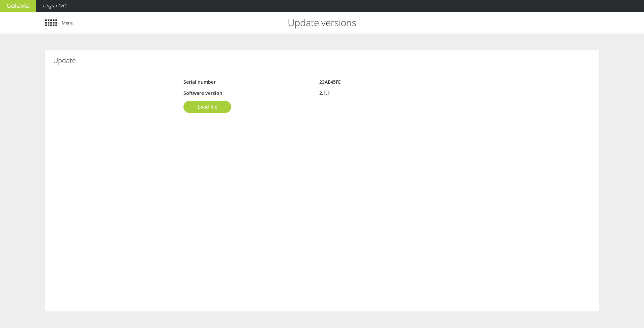Viewport: 644px width, 328px height.
Task: Click empty space in the dark top bar
Action: click(335, 6)
